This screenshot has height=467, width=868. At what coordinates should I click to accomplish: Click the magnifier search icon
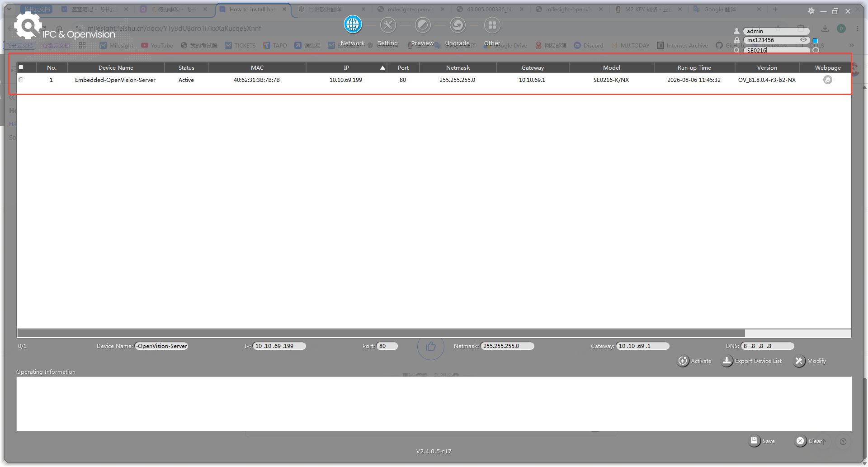click(x=737, y=50)
